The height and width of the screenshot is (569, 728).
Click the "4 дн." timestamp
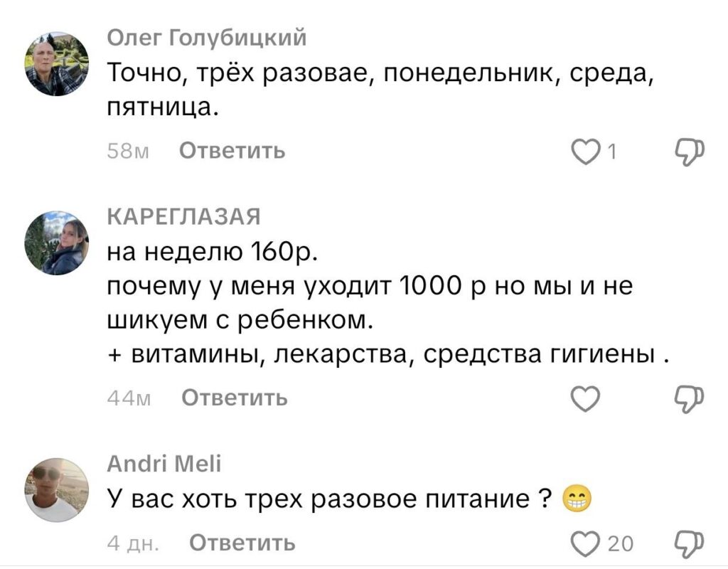click(132, 543)
